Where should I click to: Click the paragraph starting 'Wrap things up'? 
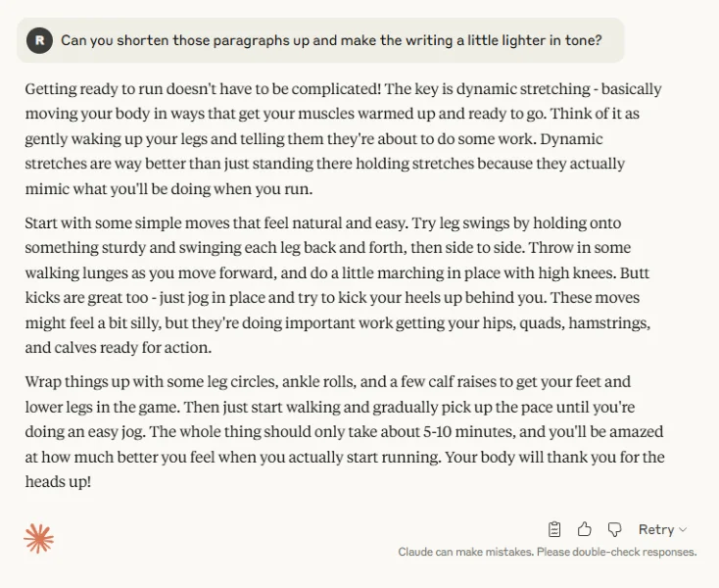pyautogui.click(x=345, y=431)
